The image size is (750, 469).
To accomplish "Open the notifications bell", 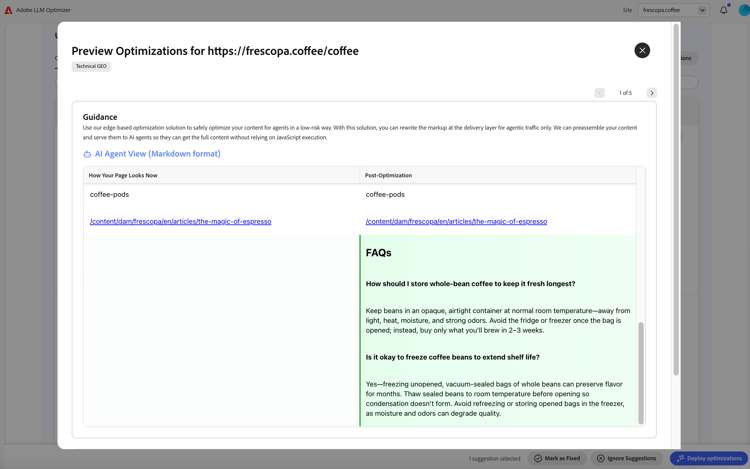I will click(724, 10).
